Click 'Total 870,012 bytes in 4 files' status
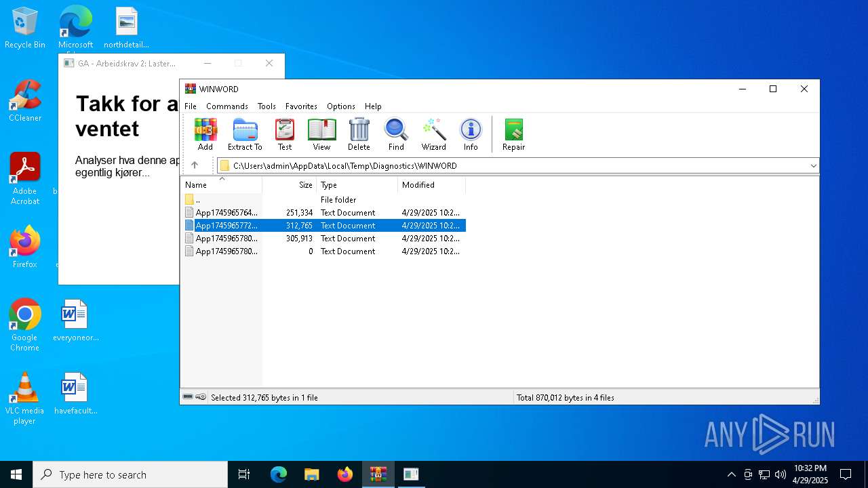 pos(565,398)
